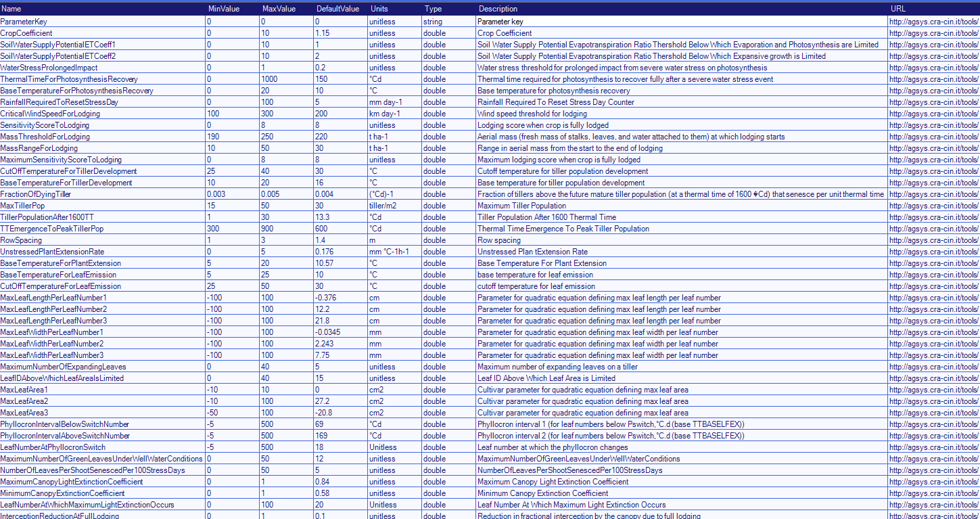
Task: Click default value 10.57
Action: pos(341,263)
